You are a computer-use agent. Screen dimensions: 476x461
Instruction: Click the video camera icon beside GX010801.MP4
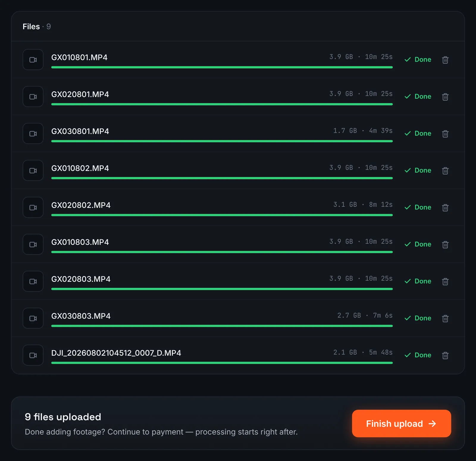[x=33, y=60]
